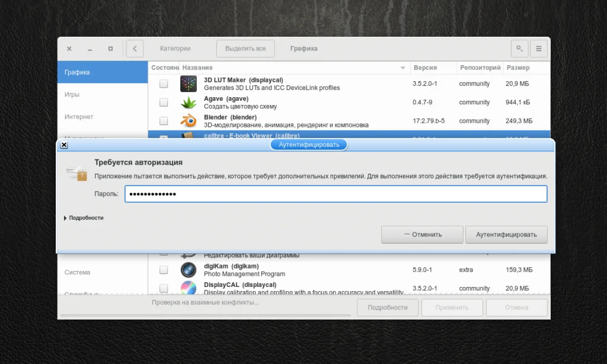Expand the Подробности disclosure triangle in dialog
The image size is (607, 364).
click(65, 218)
